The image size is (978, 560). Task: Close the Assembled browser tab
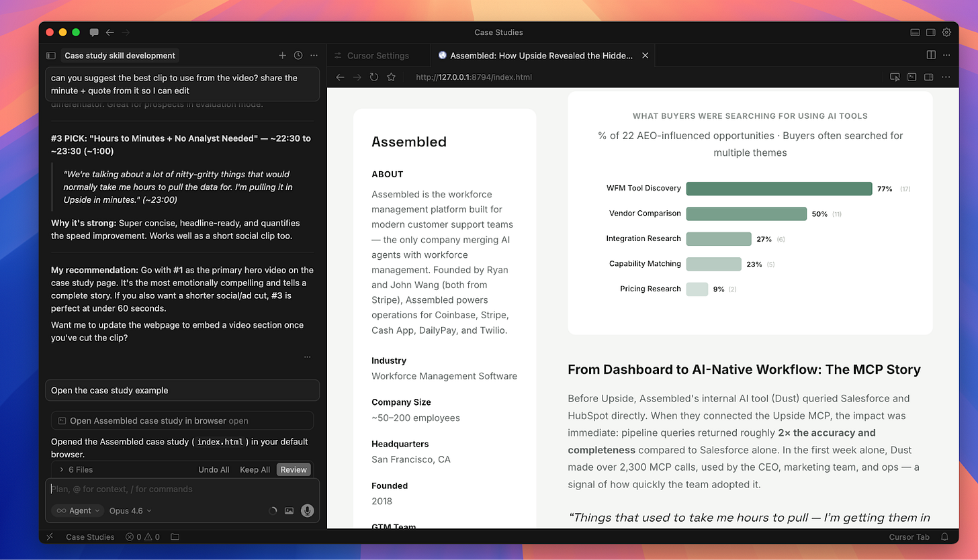click(646, 56)
